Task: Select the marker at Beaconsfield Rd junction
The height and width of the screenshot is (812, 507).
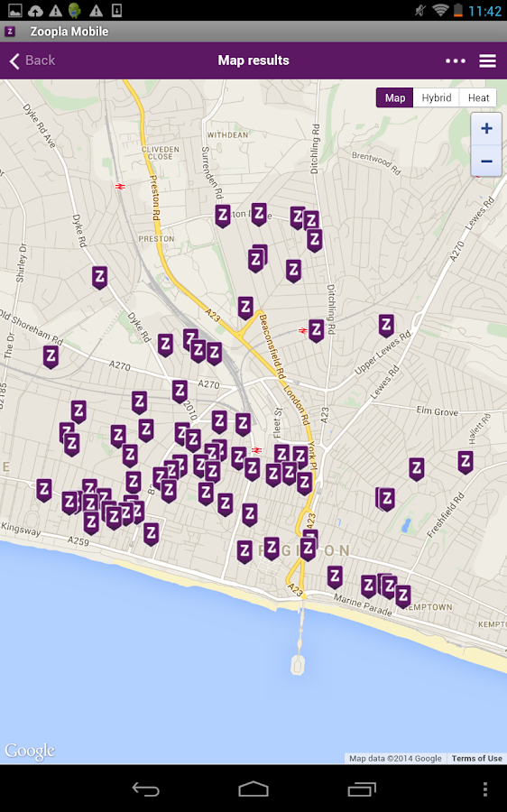Action: 245,309
